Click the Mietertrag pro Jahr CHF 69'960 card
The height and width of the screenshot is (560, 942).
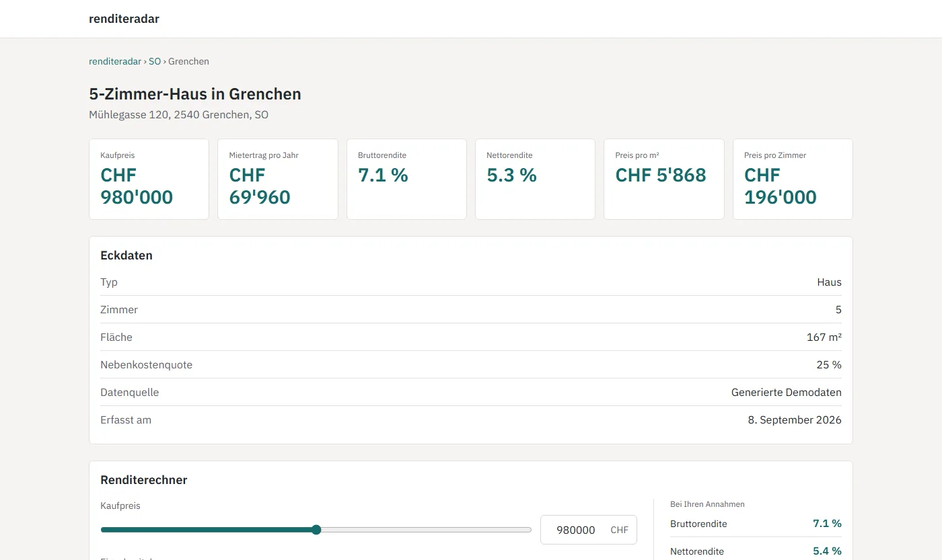tap(278, 179)
